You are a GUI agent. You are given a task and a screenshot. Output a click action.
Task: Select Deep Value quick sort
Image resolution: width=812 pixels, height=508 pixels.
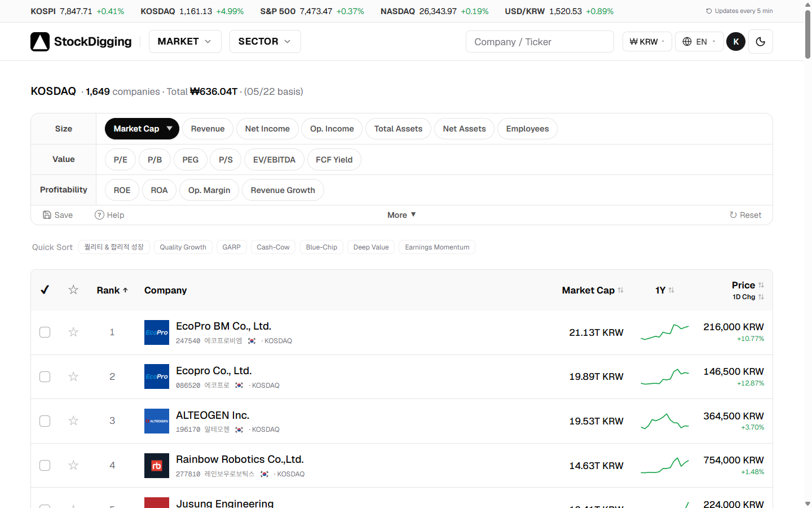click(371, 247)
